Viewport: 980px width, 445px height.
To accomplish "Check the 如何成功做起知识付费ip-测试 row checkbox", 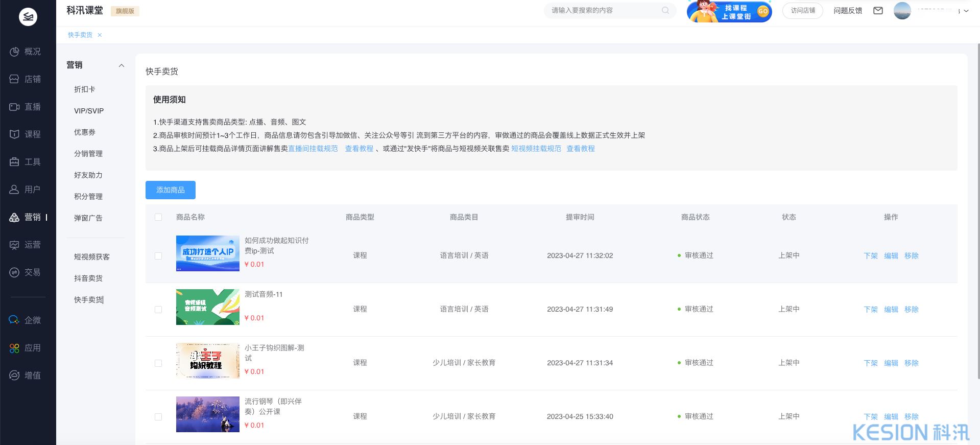I will pos(158,256).
